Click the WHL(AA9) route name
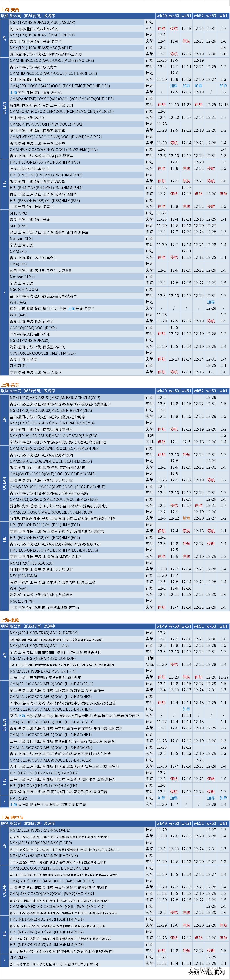The height and width of the screenshot is (980, 230). [19, 588]
